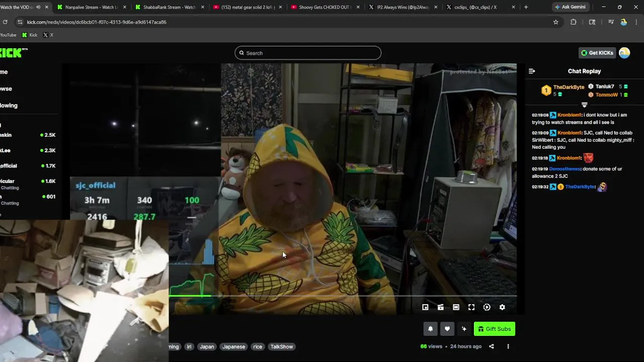Reload the page
The height and width of the screenshot is (362, 644).
click(x=5, y=22)
